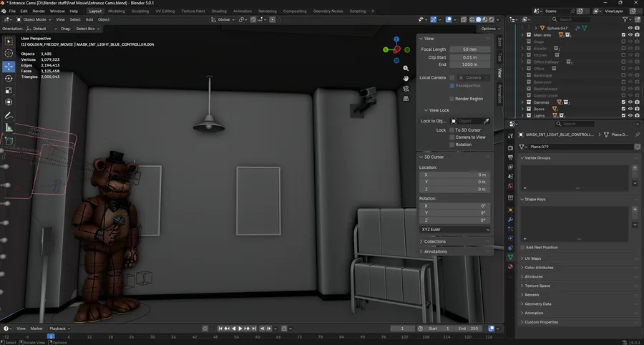Switch to the Shading workspace tab
This screenshot has width=644, height=345.
[219, 11]
